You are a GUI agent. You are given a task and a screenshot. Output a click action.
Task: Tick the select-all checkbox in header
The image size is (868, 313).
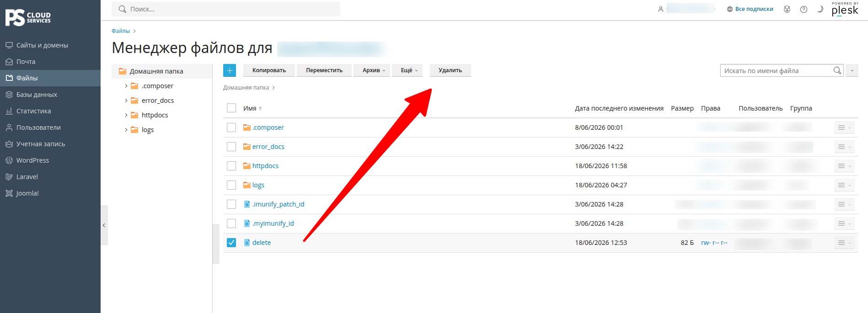231,108
